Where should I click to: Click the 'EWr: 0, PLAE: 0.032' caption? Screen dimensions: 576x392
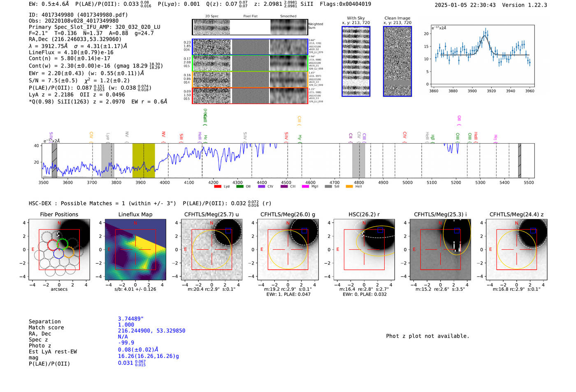[x=364, y=295]
